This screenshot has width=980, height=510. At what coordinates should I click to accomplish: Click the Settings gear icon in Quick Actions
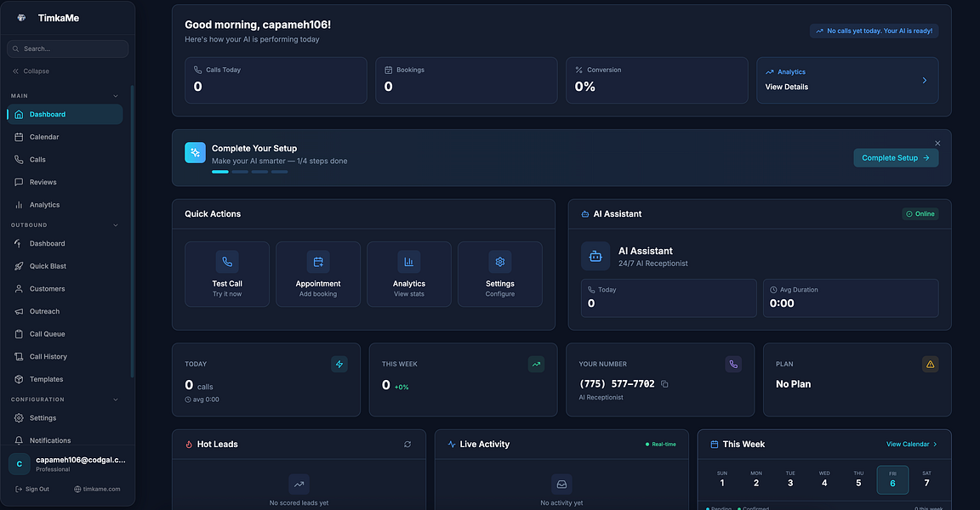(500, 262)
